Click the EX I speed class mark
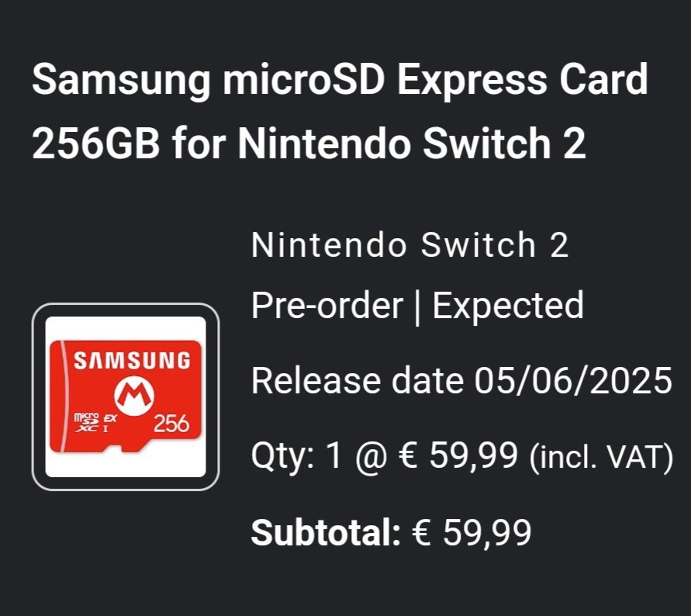 pyautogui.click(x=109, y=423)
